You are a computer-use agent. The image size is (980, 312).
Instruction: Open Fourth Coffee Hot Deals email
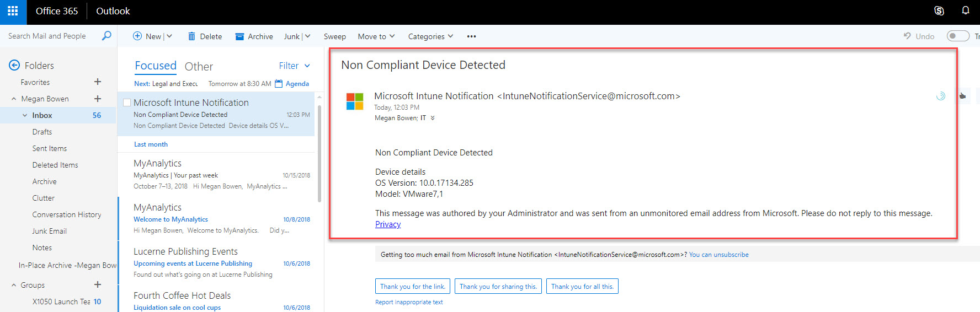click(x=216, y=299)
